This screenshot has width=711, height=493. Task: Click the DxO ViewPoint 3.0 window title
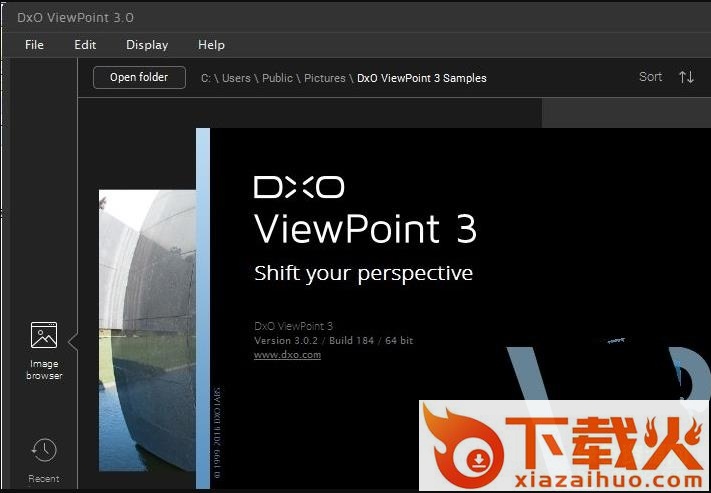tap(75, 18)
